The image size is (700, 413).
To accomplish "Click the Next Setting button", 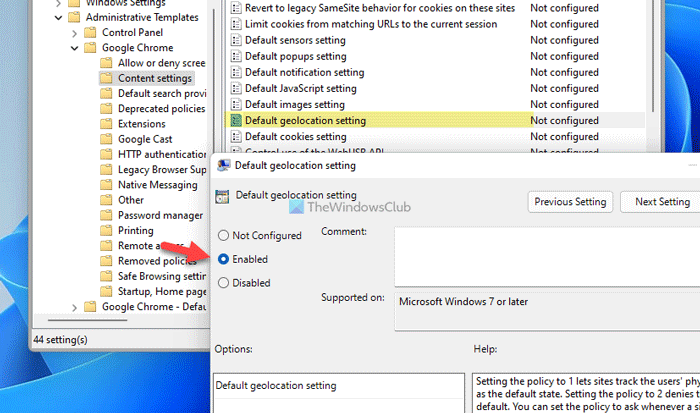I will click(x=662, y=202).
